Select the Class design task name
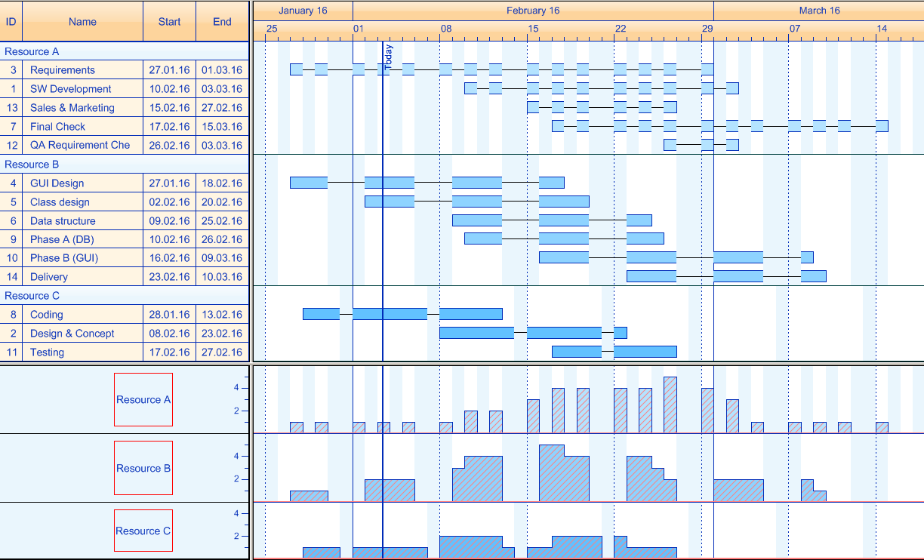This screenshot has width=924, height=560. point(60,202)
